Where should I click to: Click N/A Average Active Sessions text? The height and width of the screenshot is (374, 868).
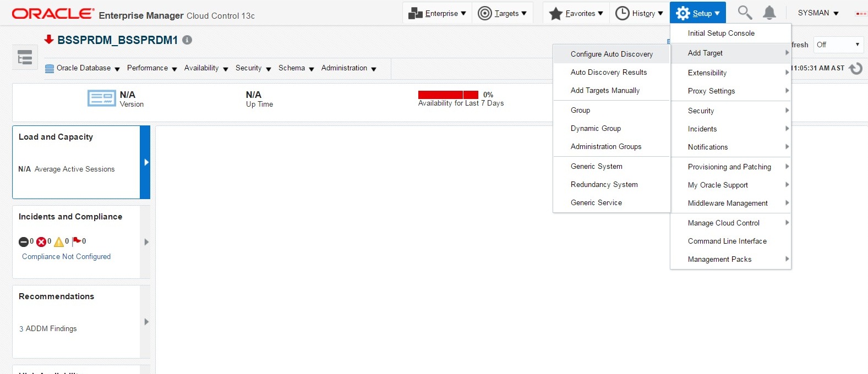[x=67, y=169]
